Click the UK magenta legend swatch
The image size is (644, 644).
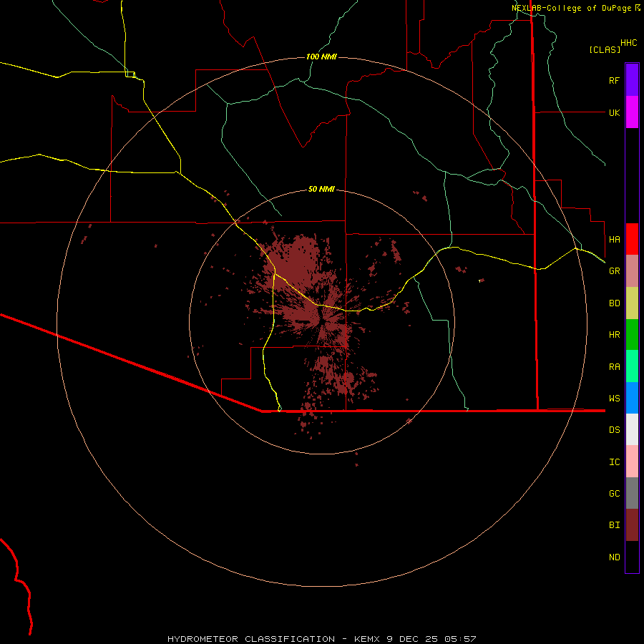tap(632, 112)
